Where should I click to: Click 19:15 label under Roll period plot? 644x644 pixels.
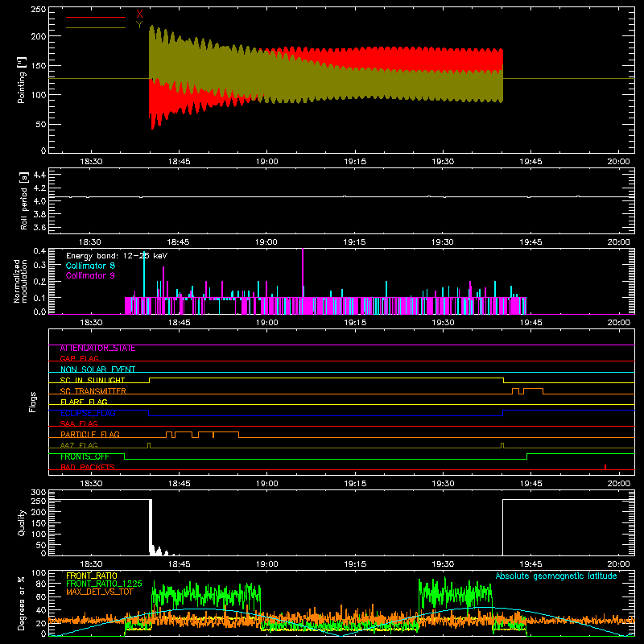(x=354, y=242)
